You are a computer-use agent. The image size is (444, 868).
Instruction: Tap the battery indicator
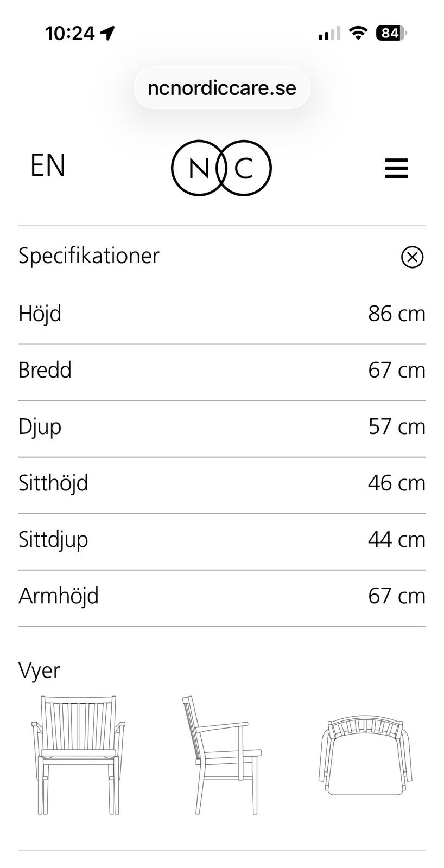click(x=391, y=34)
